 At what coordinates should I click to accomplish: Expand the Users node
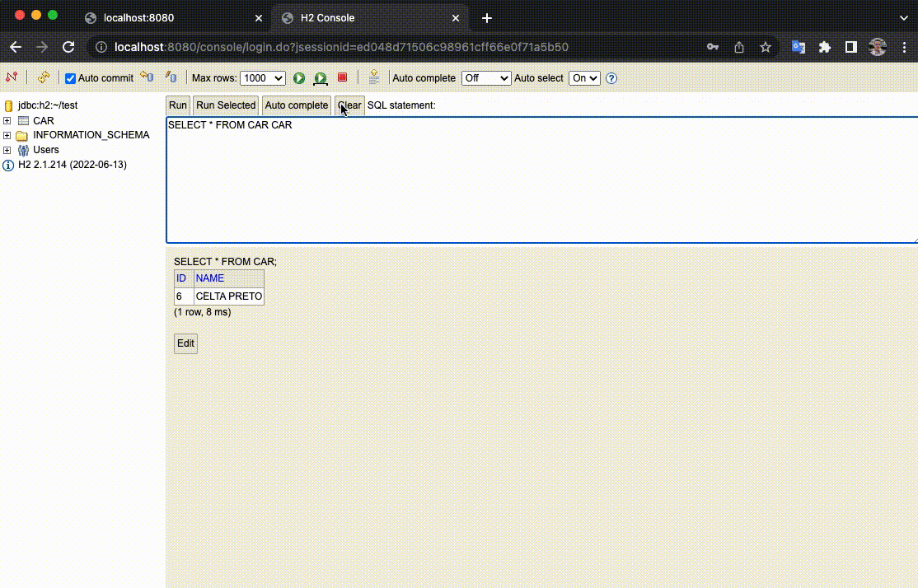tap(7, 150)
